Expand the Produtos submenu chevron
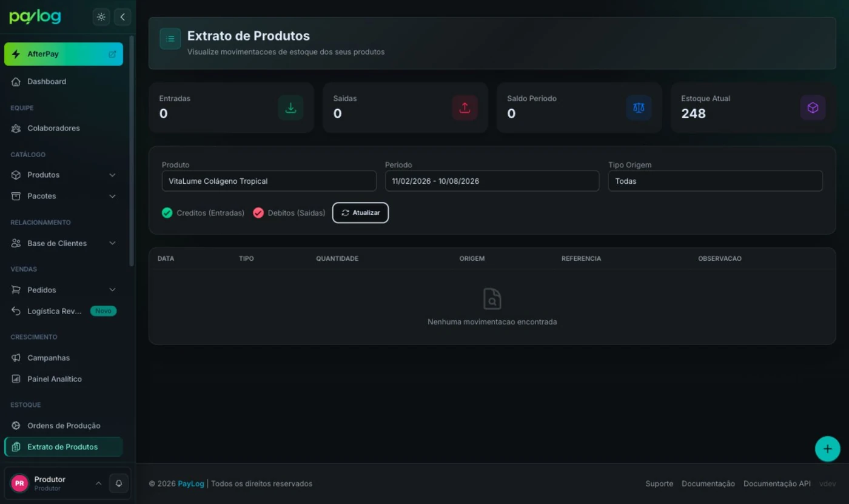Image resolution: width=849 pixels, height=504 pixels. click(x=112, y=175)
